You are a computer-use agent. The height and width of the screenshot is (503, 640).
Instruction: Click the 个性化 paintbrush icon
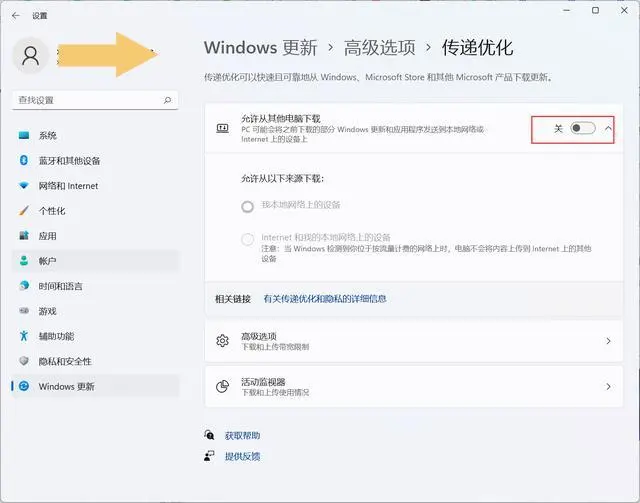(24, 211)
